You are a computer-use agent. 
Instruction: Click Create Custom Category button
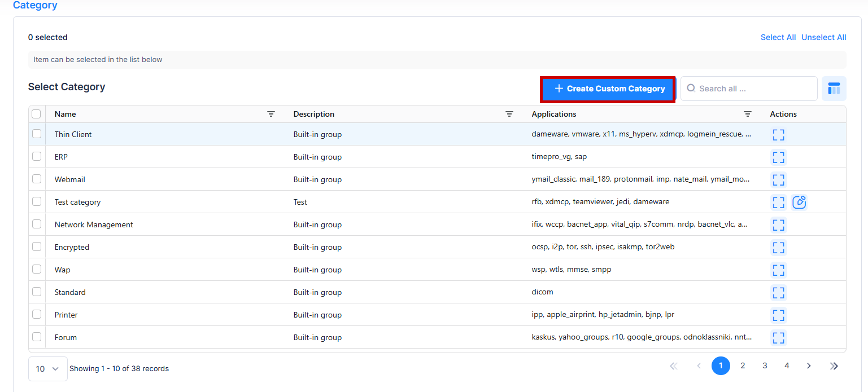point(608,89)
